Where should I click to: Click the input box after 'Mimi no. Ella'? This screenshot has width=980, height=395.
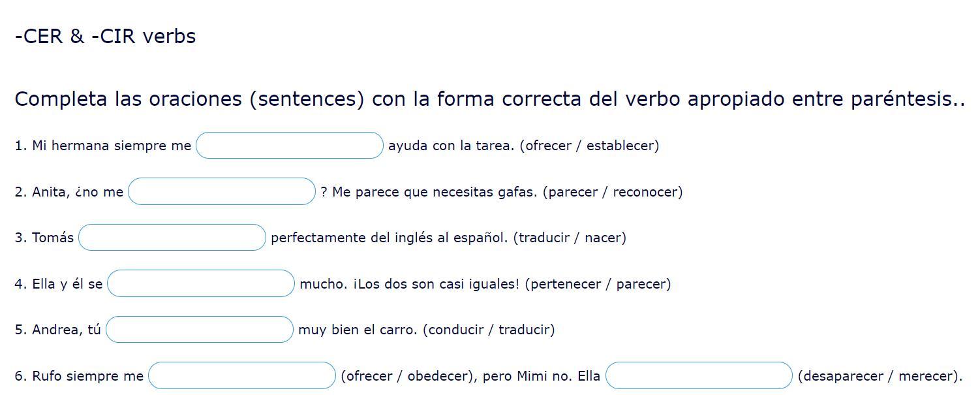click(x=699, y=376)
